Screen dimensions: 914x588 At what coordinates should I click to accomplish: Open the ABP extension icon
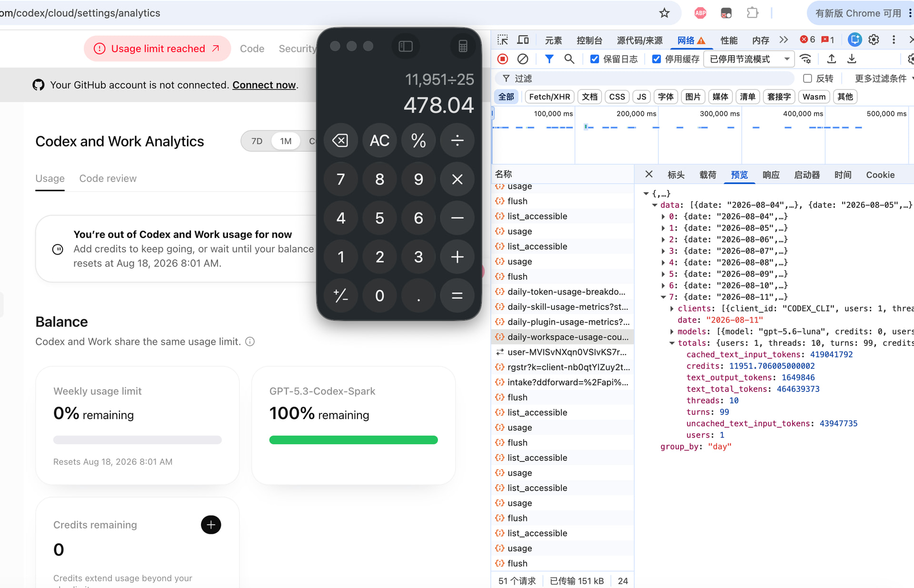pyautogui.click(x=700, y=13)
